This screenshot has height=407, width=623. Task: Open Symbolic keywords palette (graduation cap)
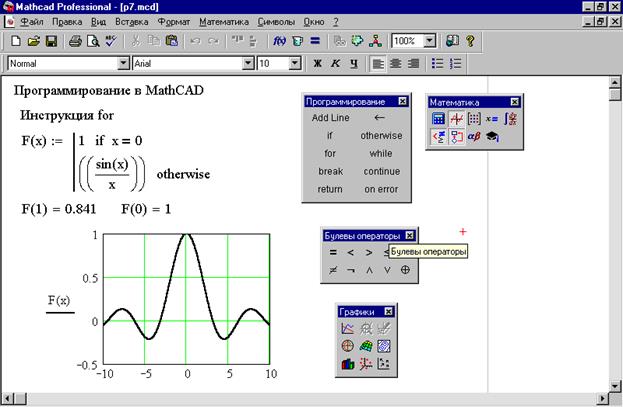coord(492,137)
